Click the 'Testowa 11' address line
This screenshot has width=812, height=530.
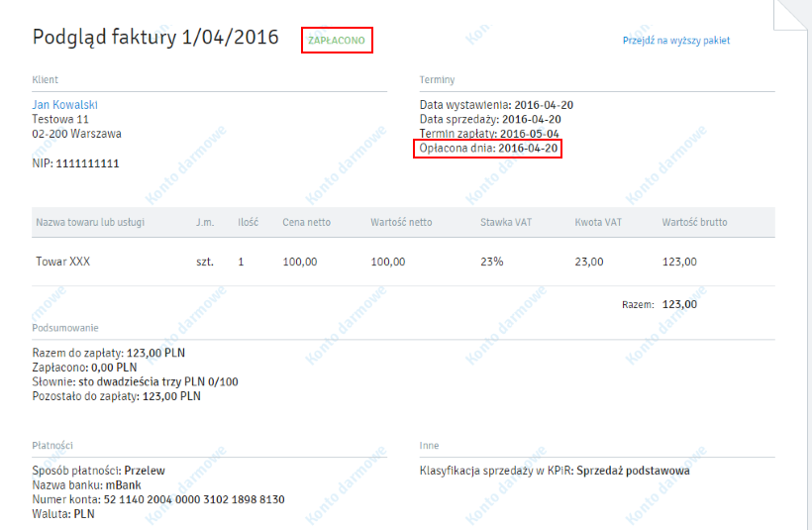point(60,119)
